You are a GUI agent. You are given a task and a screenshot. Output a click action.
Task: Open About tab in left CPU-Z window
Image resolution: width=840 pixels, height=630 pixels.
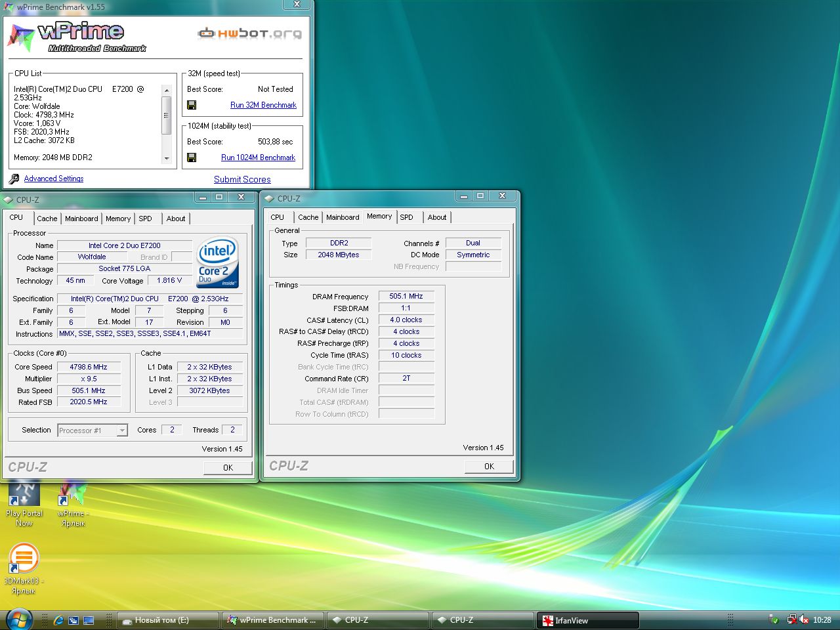(x=176, y=219)
